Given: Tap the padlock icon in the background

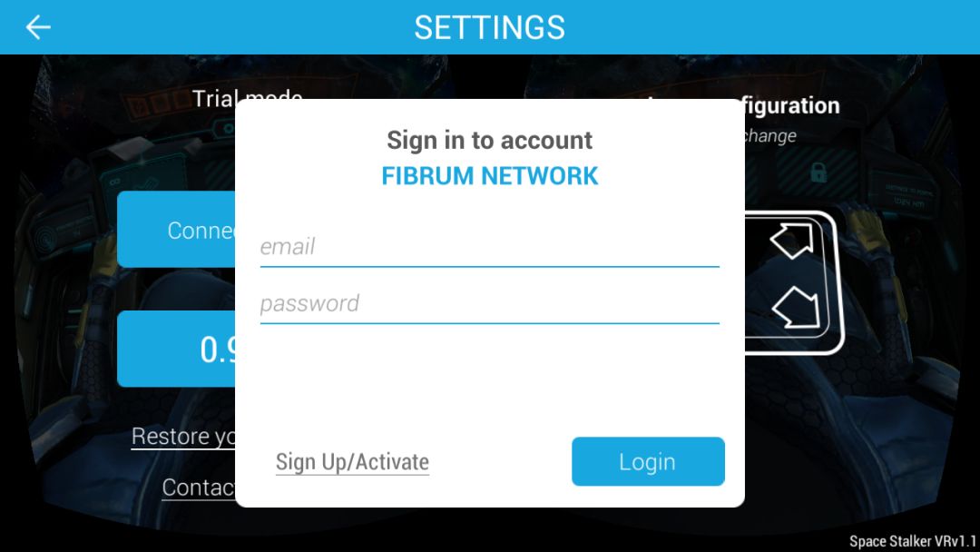Looking at the screenshot, I should pyautogui.click(x=818, y=172).
